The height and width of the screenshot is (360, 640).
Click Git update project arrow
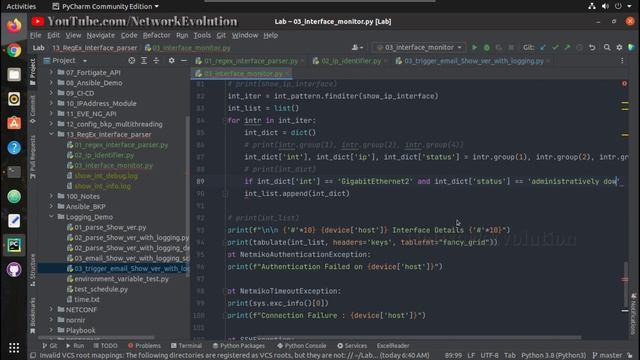[x=543, y=48]
